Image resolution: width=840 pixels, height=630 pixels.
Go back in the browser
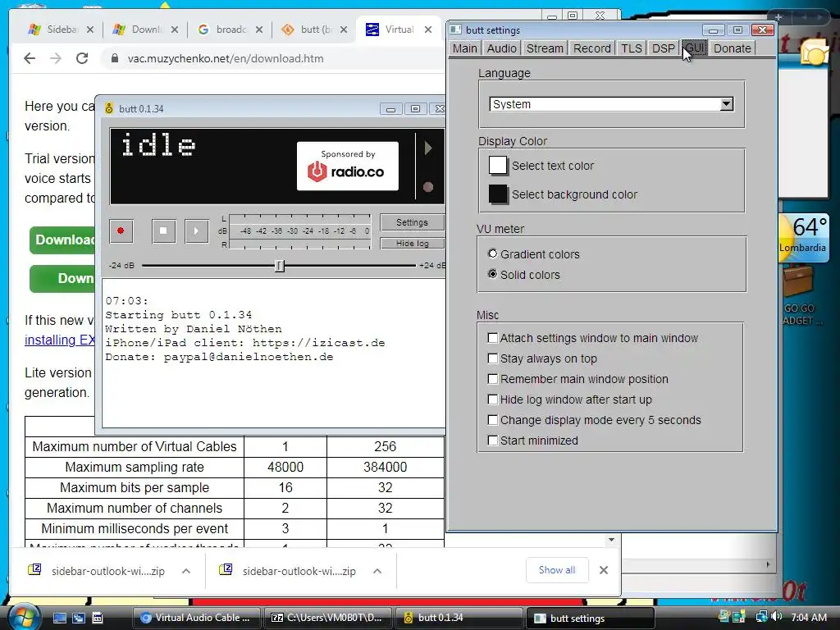pyautogui.click(x=30, y=58)
